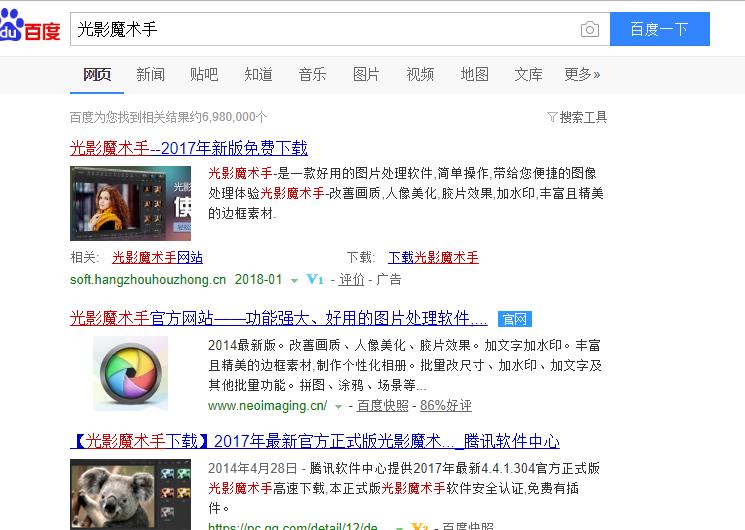Open the 知道 tab

tap(258, 74)
